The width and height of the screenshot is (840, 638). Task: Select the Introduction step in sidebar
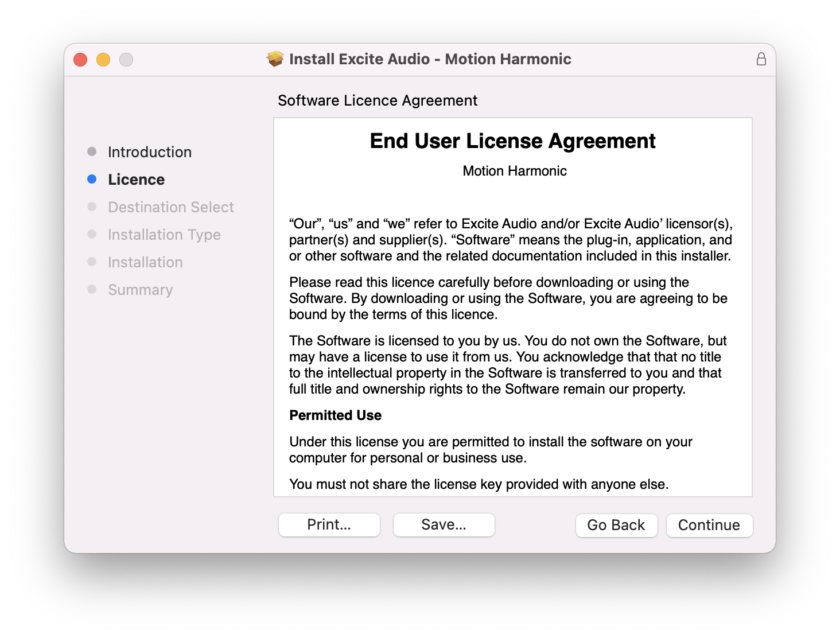tap(150, 152)
